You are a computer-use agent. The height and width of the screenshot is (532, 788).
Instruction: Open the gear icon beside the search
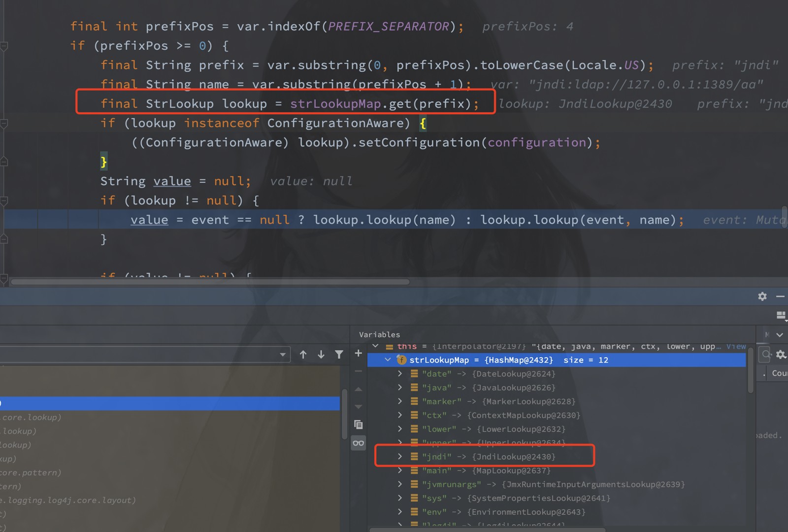tap(781, 354)
